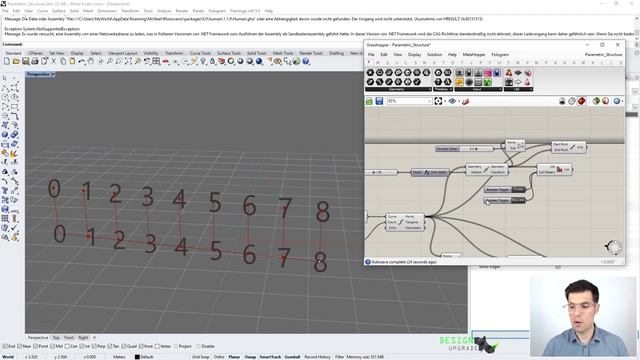640x360 pixels.
Task: Click the Grasshopper Save document icon
Action: coord(379,101)
